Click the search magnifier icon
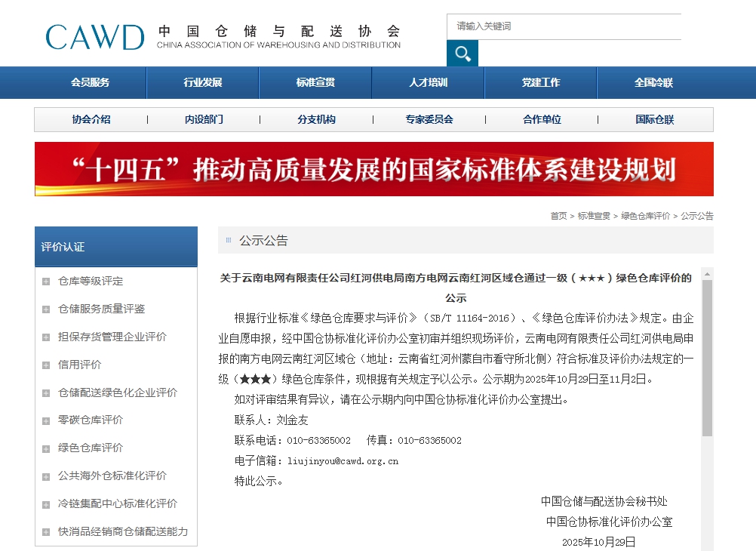The image size is (756, 551). pos(463,54)
